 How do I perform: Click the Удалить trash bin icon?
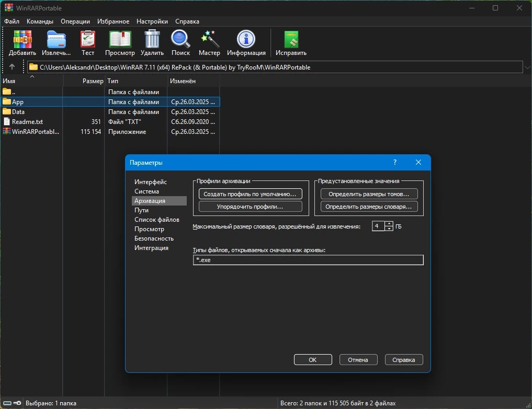coord(152,39)
